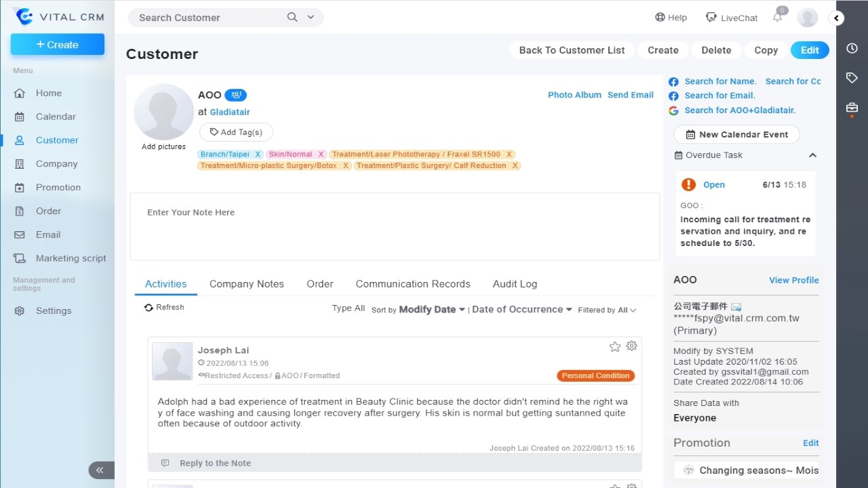
Task: Click Back To Customer List
Action: pos(572,50)
